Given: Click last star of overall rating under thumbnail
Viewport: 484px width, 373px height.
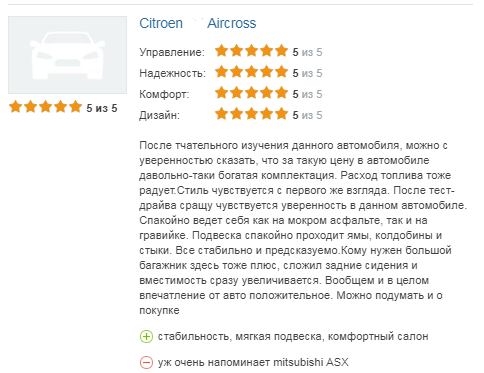Looking at the screenshot, I should click(x=75, y=107).
